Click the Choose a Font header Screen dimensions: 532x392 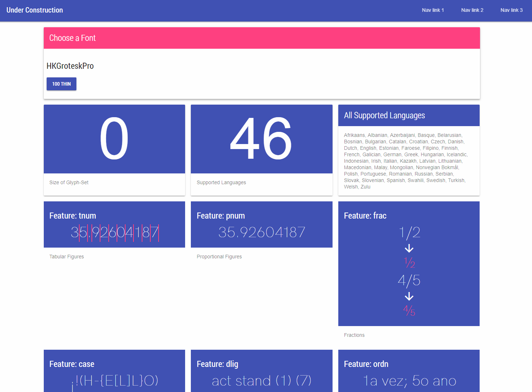point(72,38)
